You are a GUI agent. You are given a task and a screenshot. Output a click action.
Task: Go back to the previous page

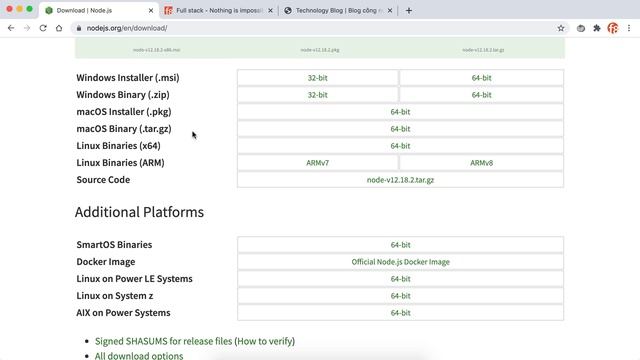pos(11,28)
